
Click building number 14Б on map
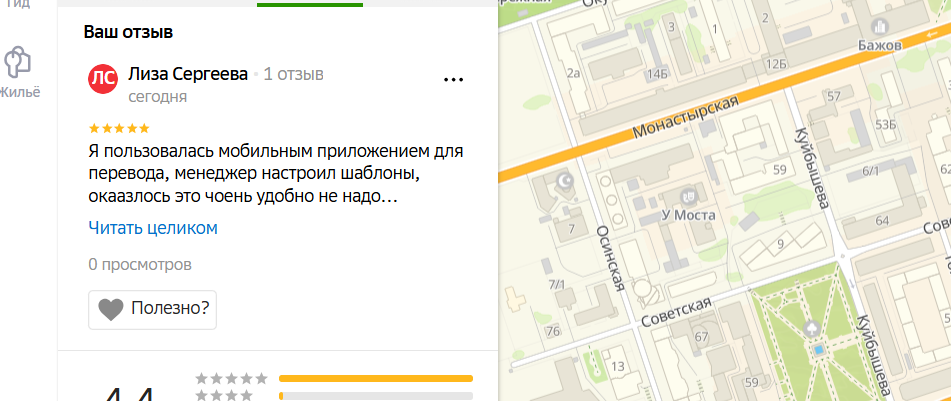(x=657, y=75)
